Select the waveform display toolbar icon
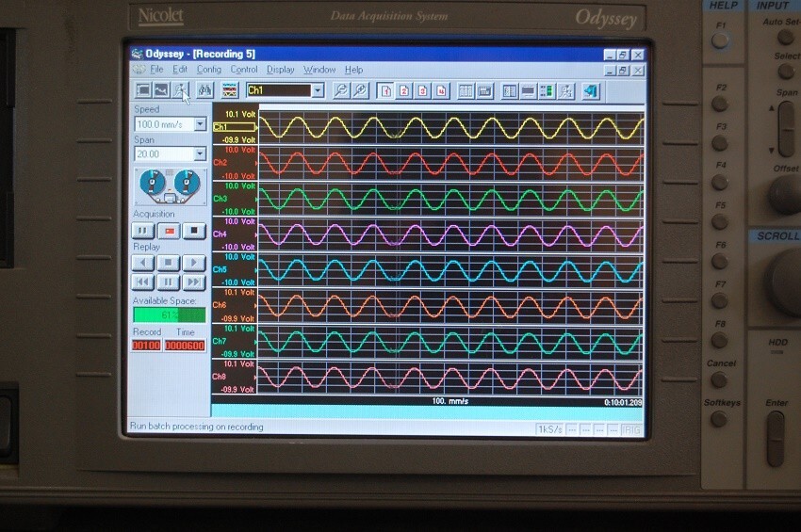801x532 pixels. click(x=161, y=91)
